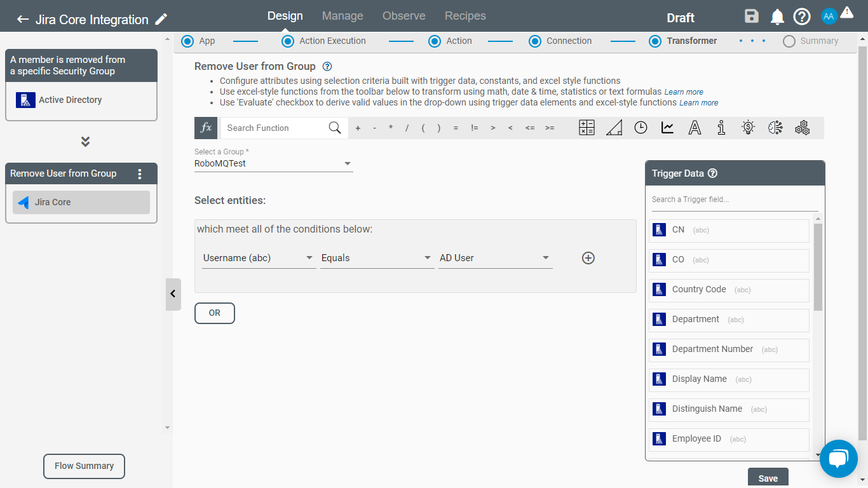This screenshot has width=868, height=488.
Task: Open the trigonometry triangle functions icon
Action: 614,128
